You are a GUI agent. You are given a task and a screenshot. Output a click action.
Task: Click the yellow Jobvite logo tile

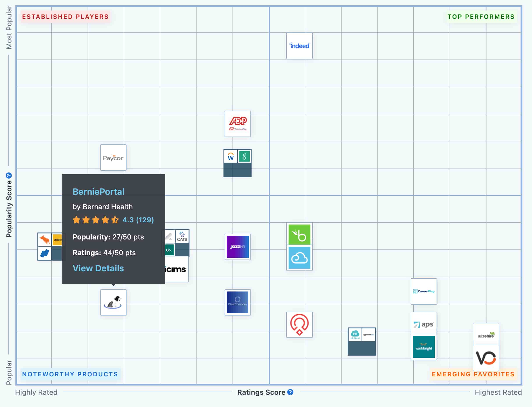pos(57,240)
